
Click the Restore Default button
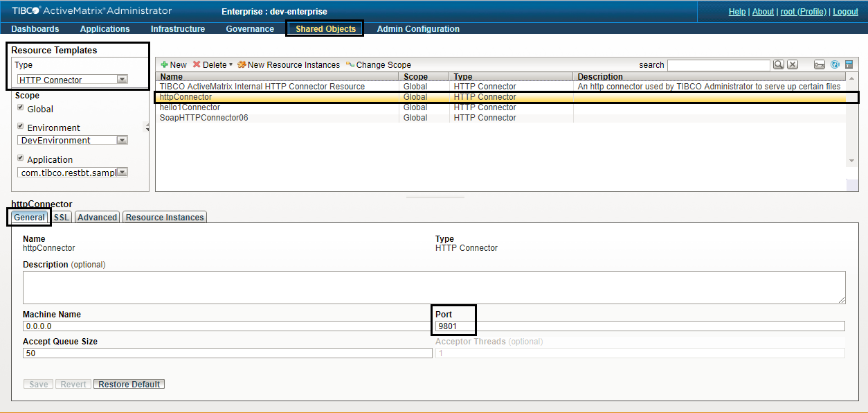129,384
